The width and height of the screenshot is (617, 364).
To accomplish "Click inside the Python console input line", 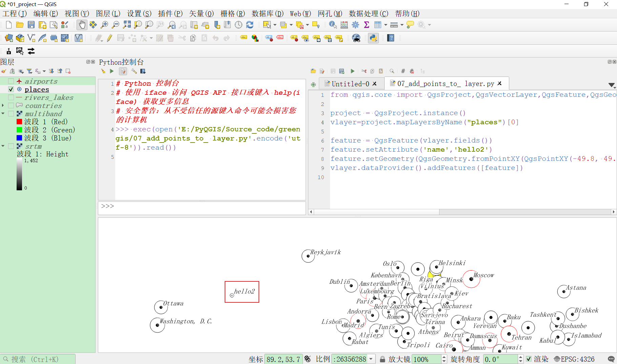I will (x=203, y=206).
